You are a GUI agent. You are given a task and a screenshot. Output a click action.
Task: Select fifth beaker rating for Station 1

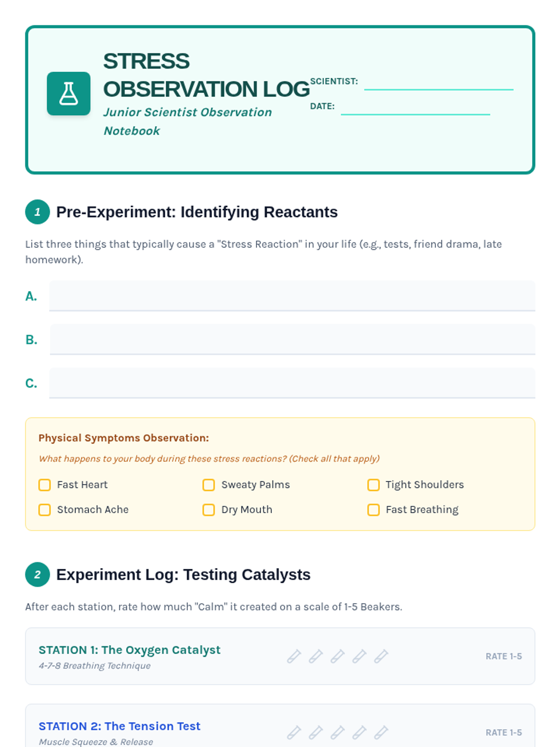pos(381,656)
